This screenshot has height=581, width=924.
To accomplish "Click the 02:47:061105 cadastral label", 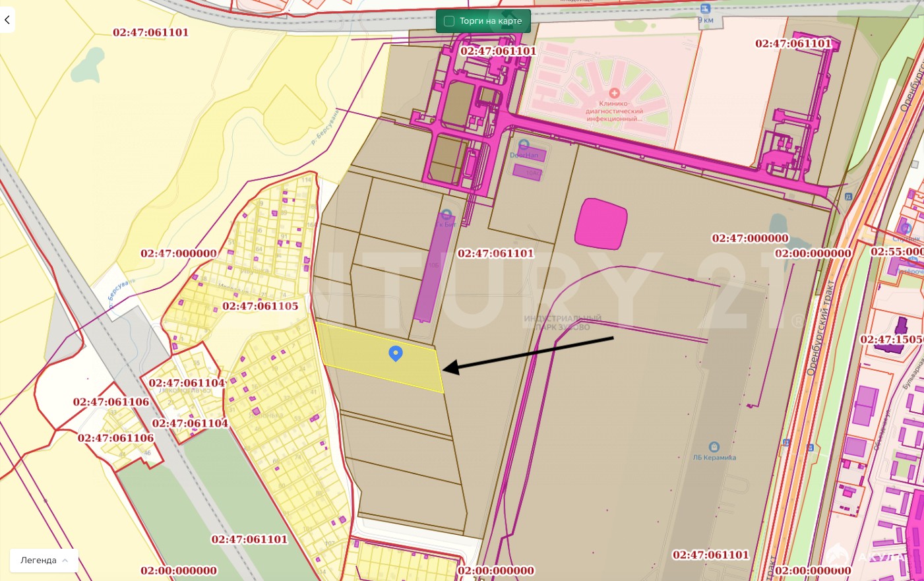I will pos(260,306).
